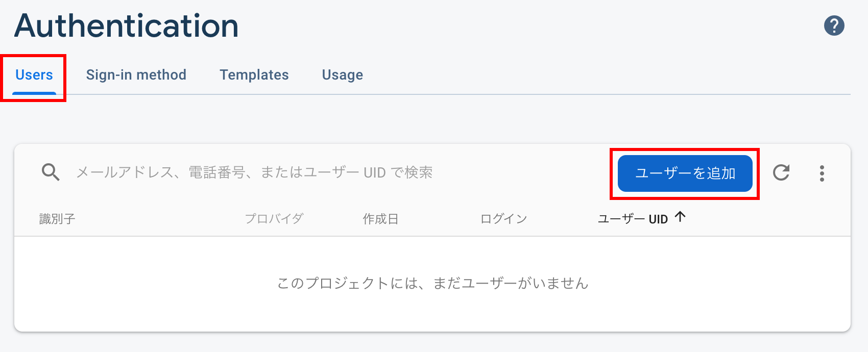The height and width of the screenshot is (352, 868).
Task: Go to the Templates tab
Action: coord(254,75)
